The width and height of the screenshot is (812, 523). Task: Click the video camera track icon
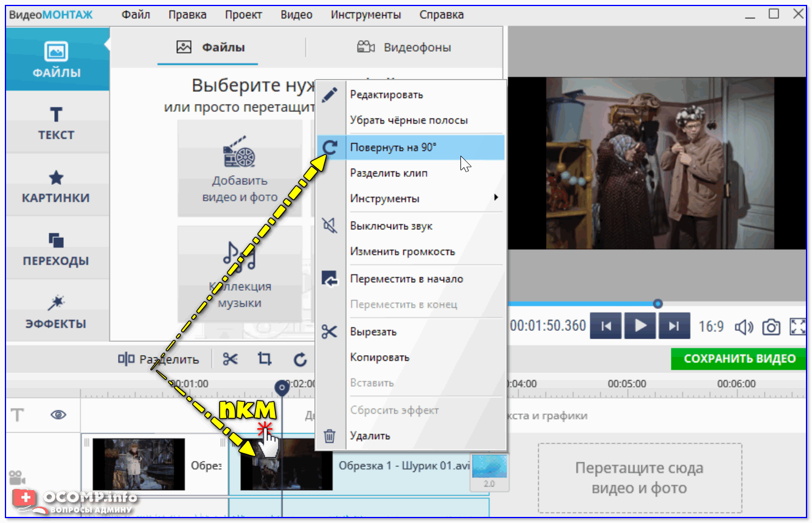click(18, 477)
